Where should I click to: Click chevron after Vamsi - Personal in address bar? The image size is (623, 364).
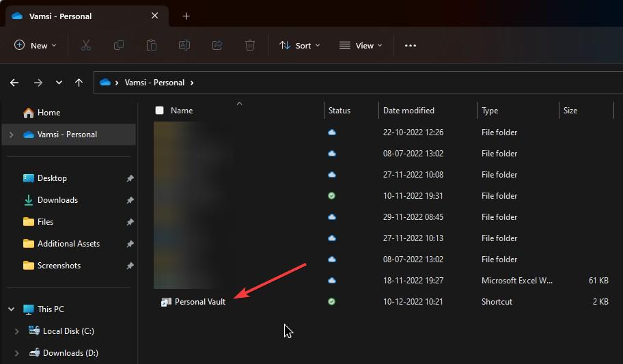[x=192, y=83]
